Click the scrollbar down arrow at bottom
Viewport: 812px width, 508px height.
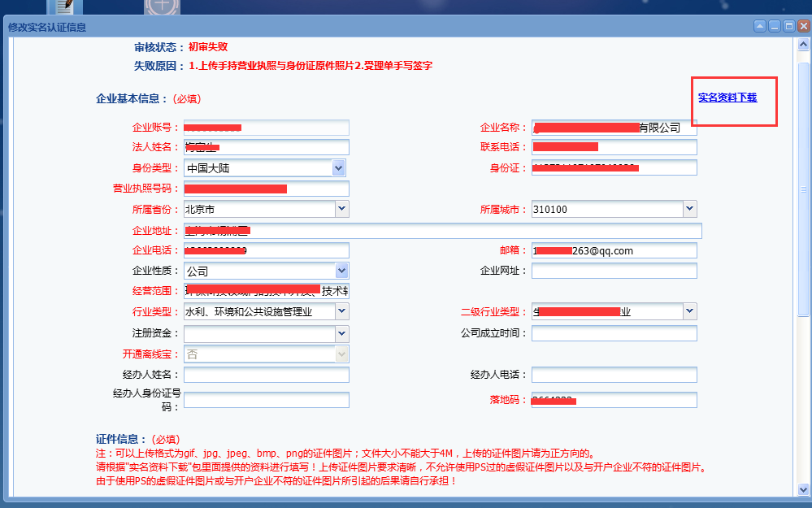click(x=803, y=490)
